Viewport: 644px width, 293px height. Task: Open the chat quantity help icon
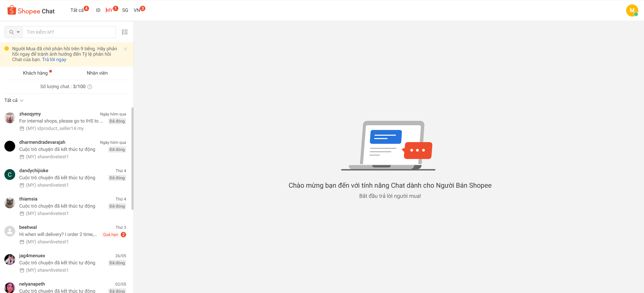(90, 87)
